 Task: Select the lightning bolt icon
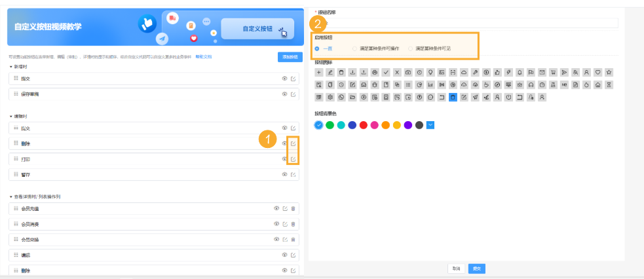pos(508,72)
